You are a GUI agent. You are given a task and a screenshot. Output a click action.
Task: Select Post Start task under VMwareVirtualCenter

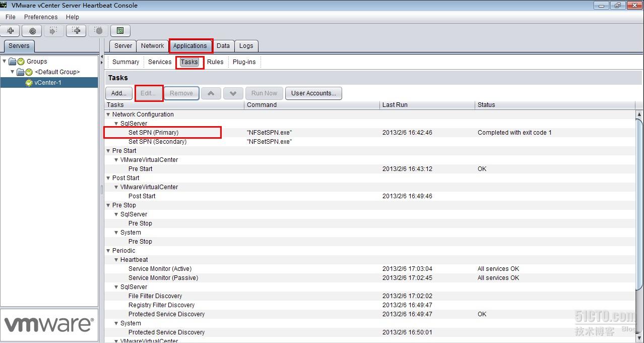point(370,196)
